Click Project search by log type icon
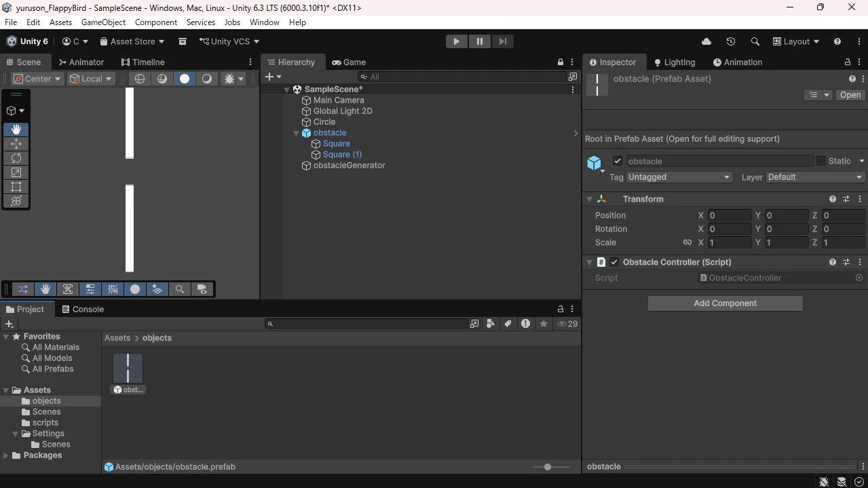The height and width of the screenshot is (488, 868). pyautogui.click(x=525, y=324)
